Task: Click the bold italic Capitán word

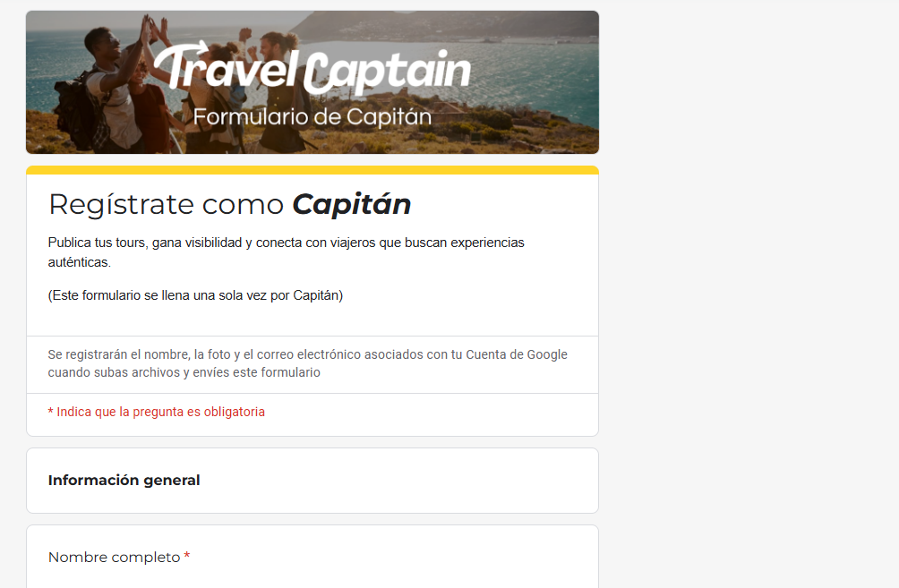Action: pos(352,205)
